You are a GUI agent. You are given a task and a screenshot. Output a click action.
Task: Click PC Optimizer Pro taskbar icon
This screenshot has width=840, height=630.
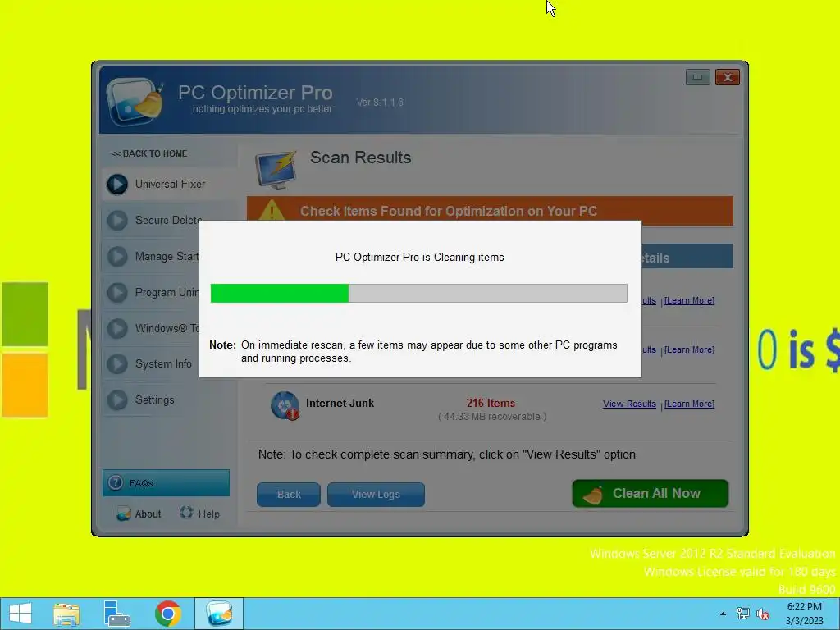pos(219,614)
